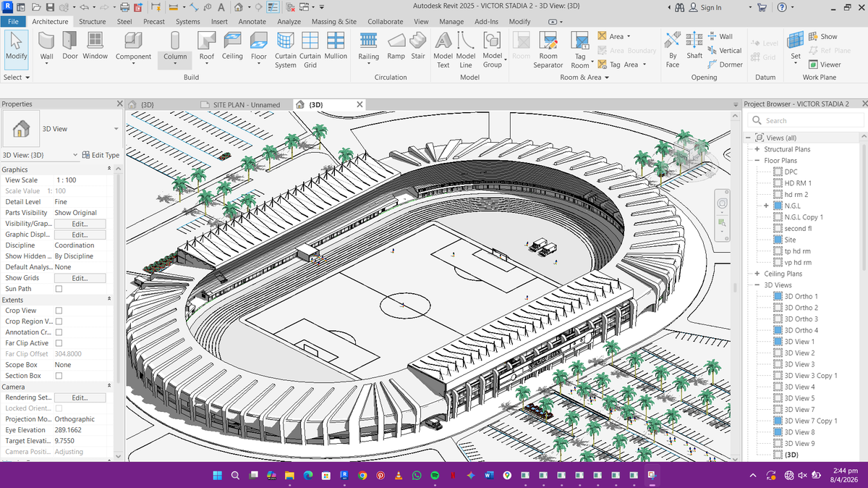Switch to the Structure ribbon tab

click(92, 22)
